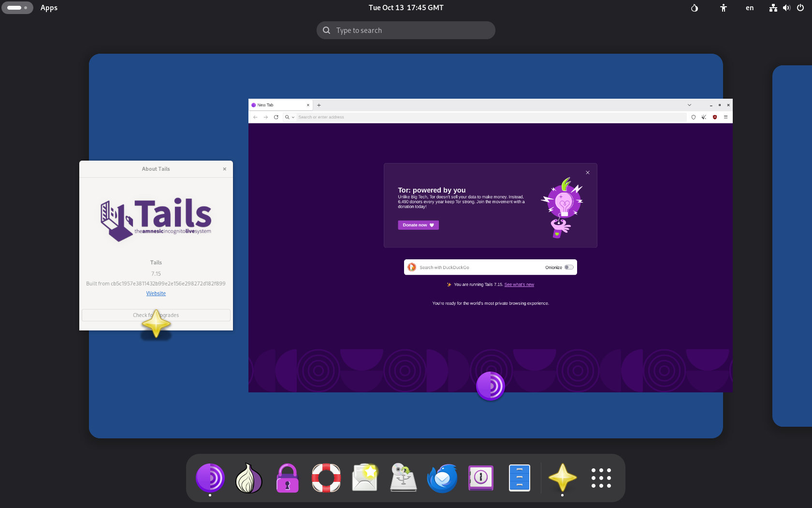This screenshot has height=508, width=812.
Task: Open the See what's new link
Action: 519,284
